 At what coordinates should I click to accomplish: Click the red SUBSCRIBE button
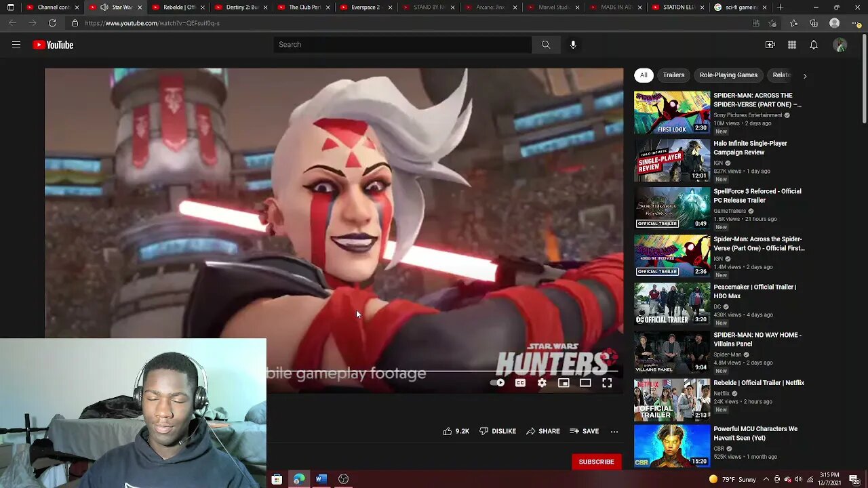click(x=596, y=462)
